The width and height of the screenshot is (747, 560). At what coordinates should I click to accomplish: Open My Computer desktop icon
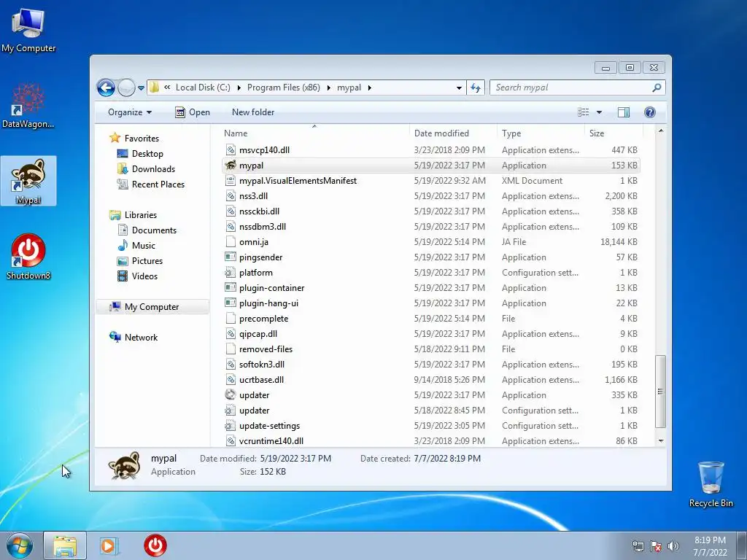coord(28,30)
